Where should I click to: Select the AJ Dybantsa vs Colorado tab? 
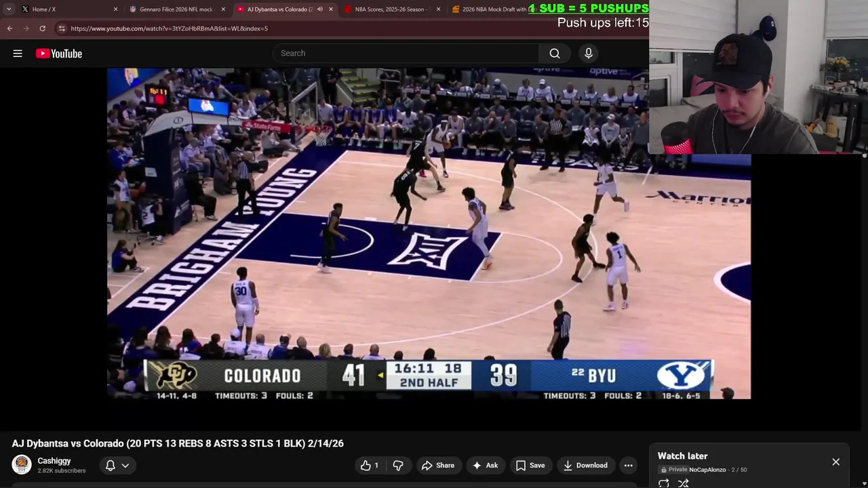279,9
